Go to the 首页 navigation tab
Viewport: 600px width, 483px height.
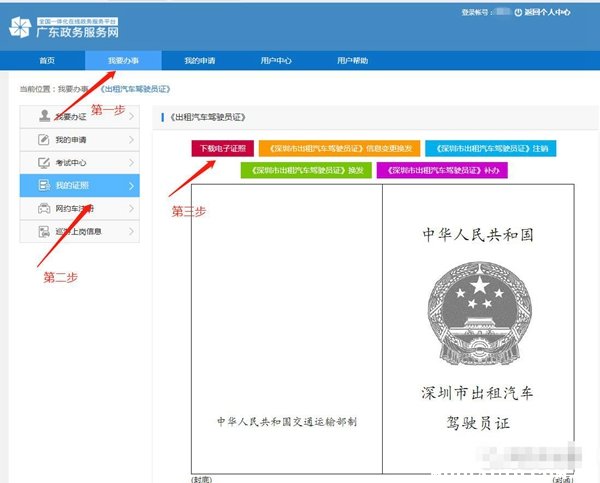coord(47,60)
